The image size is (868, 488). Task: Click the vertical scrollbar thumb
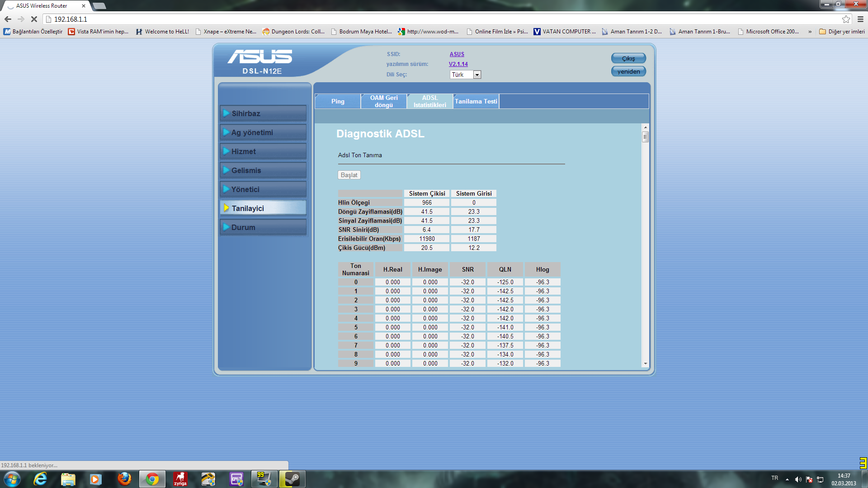click(x=645, y=137)
